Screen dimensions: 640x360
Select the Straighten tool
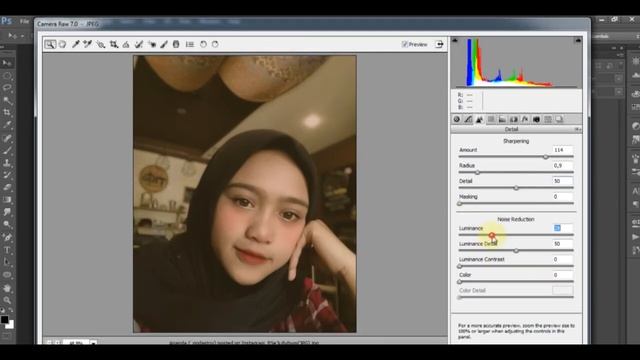126,44
